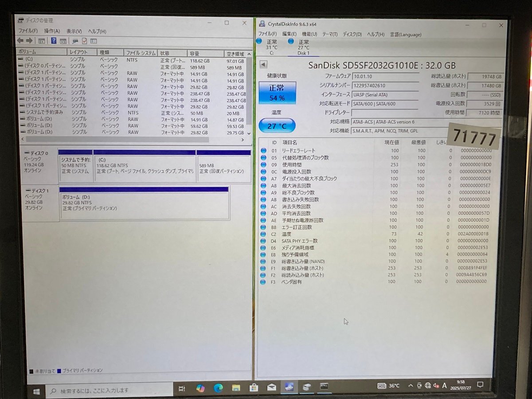Select the 589 MB recovery partition block on Disk 0
Image resolution: width=532 pixels, height=399 pixels.
coord(224,166)
